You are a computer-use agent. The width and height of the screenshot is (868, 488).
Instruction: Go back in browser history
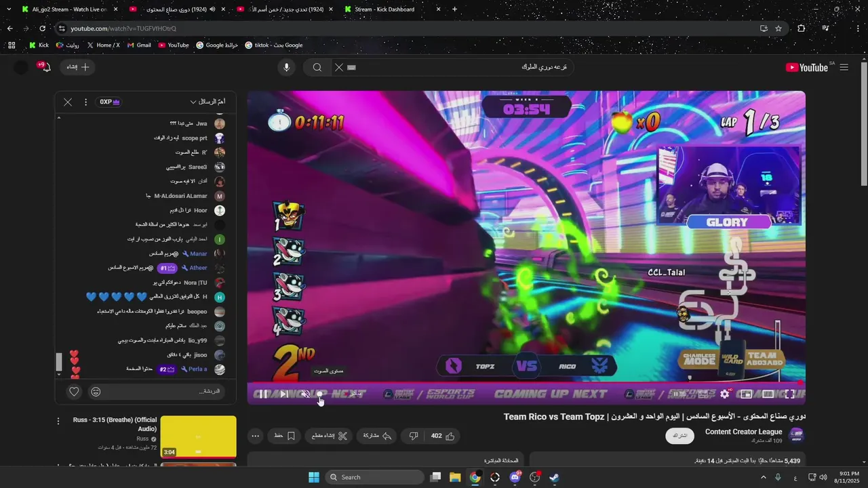click(x=9, y=28)
